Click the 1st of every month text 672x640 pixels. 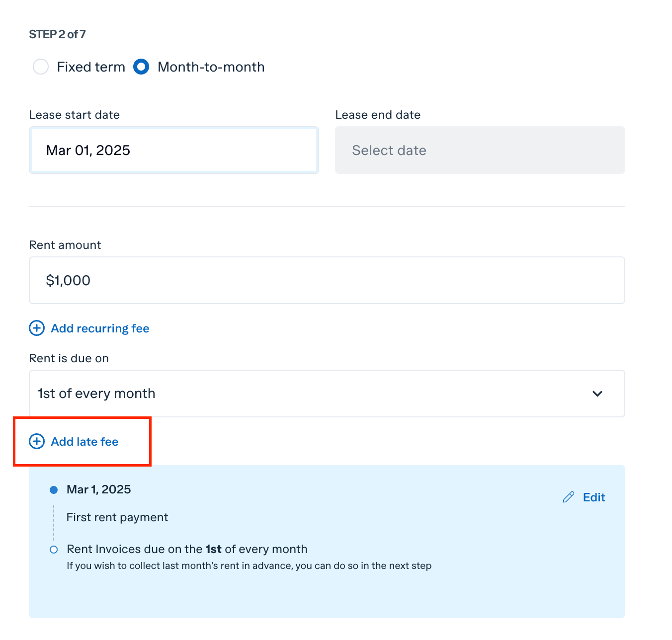pos(97,394)
